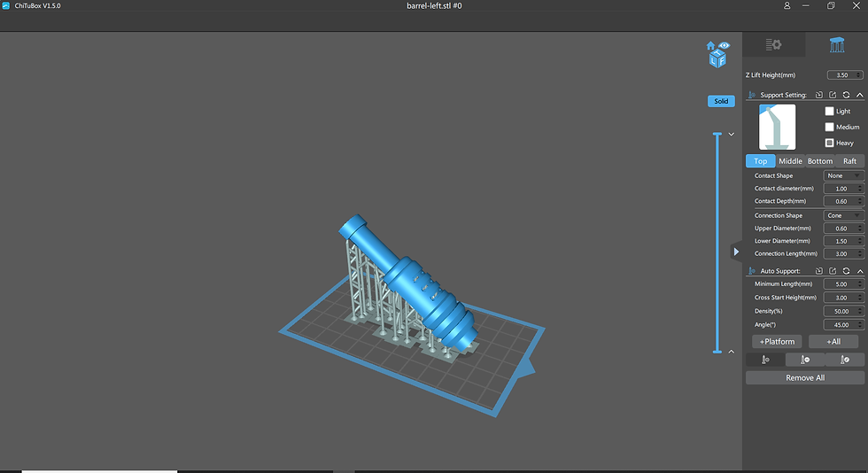This screenshot has height=473, width=868.
Task: Click the vertical layer slider bottom handle
Action: point(717,352)
